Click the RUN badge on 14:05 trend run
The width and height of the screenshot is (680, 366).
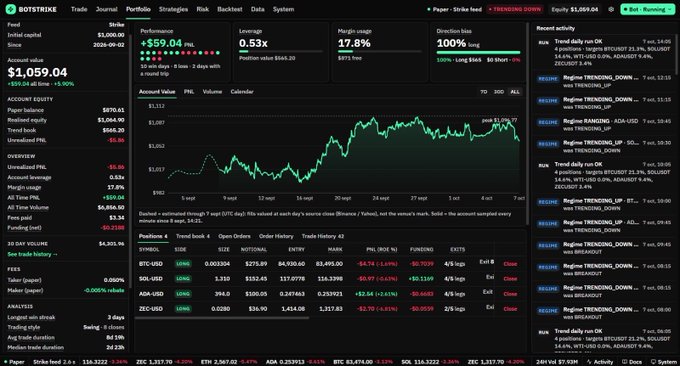coord(543,42)
